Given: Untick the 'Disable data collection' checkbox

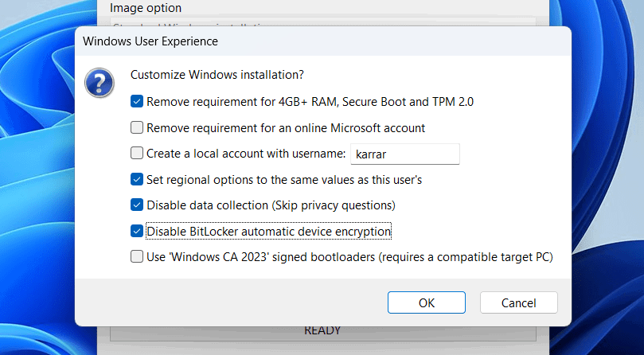Looking at the screenshot, I should click(x=137, y=205).
